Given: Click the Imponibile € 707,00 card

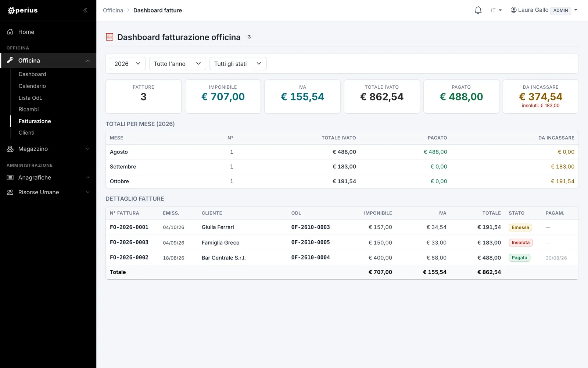Looking at the screenshot, I should 223,96.
